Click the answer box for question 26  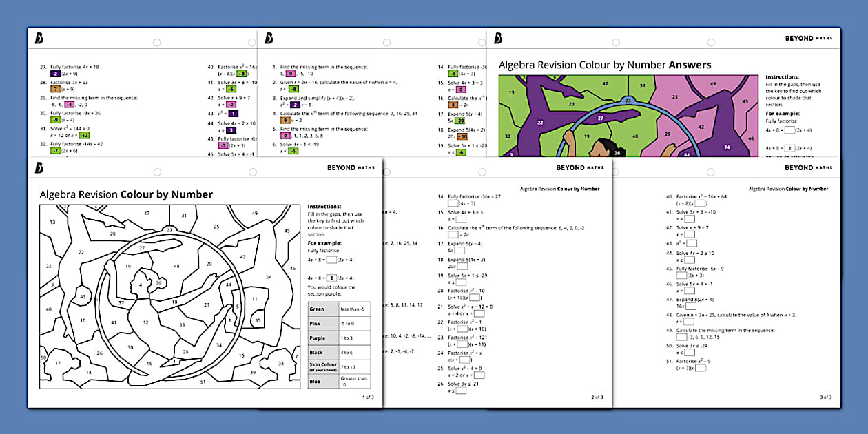459,391
